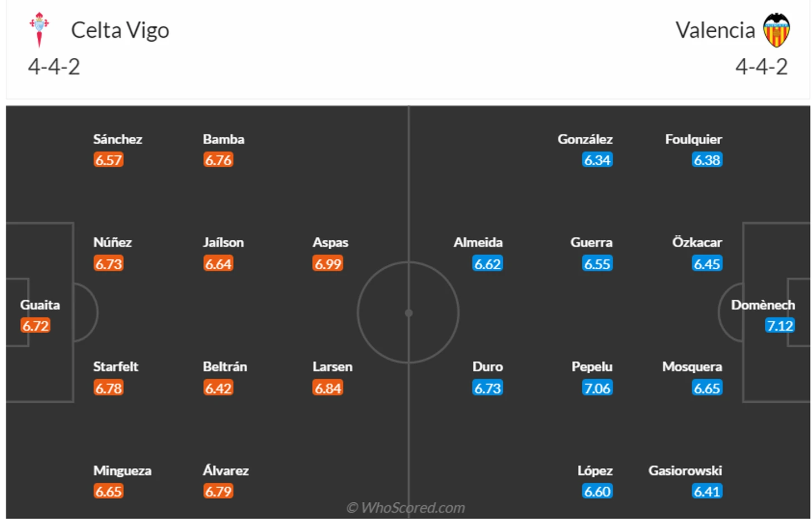Click Pepelu's 7.06 rating badge
The width and height of the screenshot is (812, 519).
tap(597, 388)
